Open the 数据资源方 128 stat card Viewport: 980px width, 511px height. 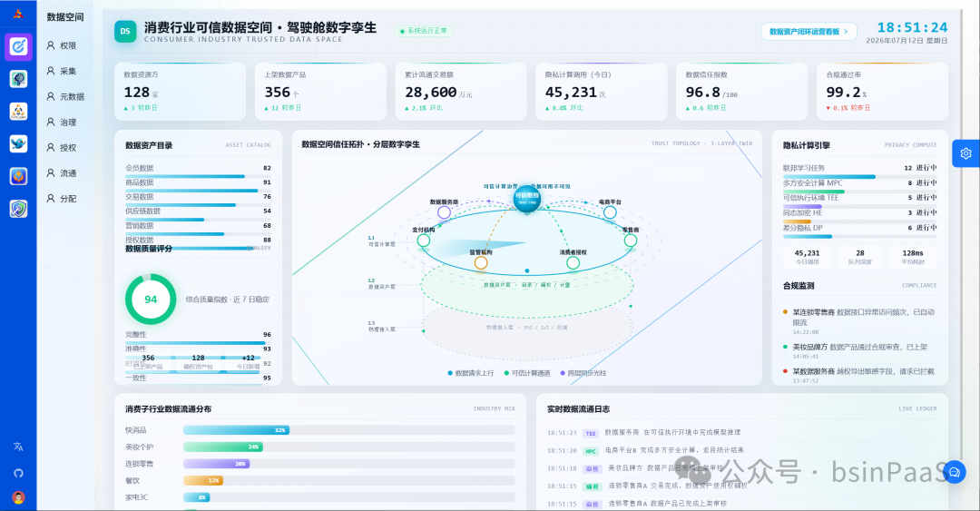180,92
